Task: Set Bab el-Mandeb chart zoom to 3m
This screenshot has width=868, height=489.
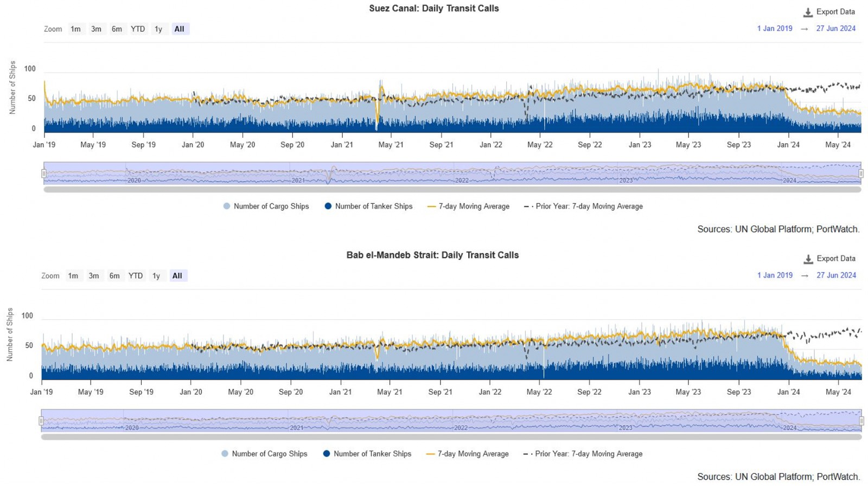Action: [x=94, y=276]
